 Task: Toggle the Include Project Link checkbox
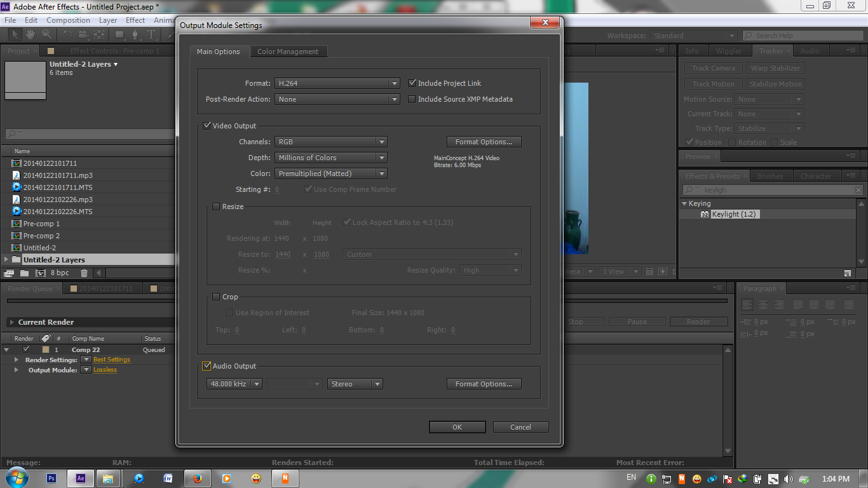pos(412,83)
